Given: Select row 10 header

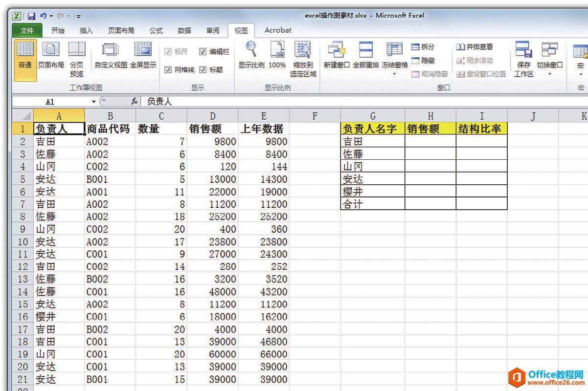Looking at the screenshot, I should pyautogui.click(x=23, y=241).
